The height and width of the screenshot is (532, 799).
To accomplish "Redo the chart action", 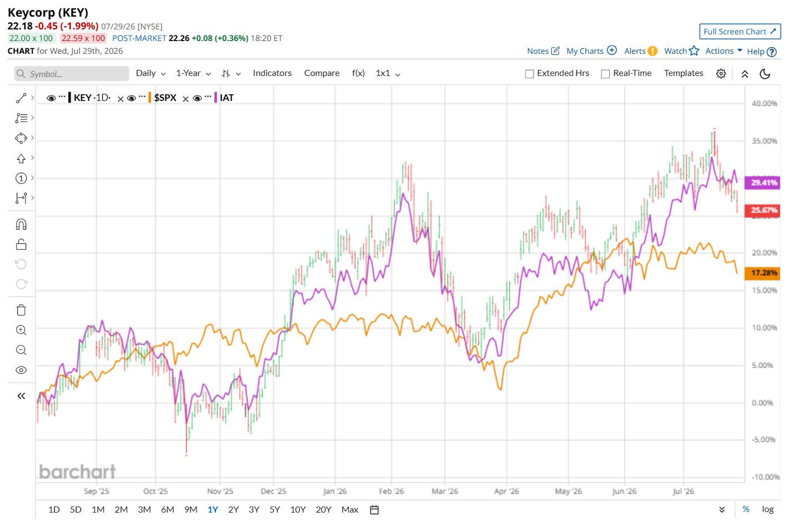I will pyautogui.click(x=21, y=284).
